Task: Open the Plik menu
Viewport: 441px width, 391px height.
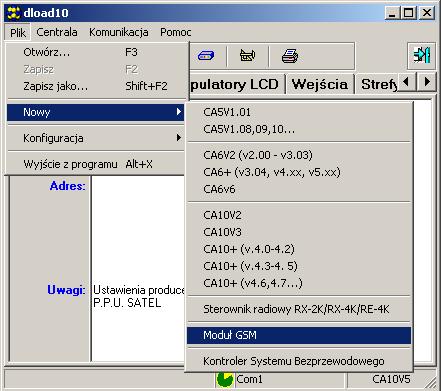Action: click(18, 32)
